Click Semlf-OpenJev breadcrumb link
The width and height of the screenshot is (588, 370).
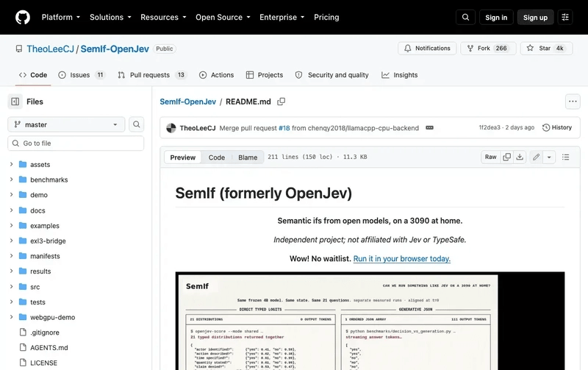188,102
